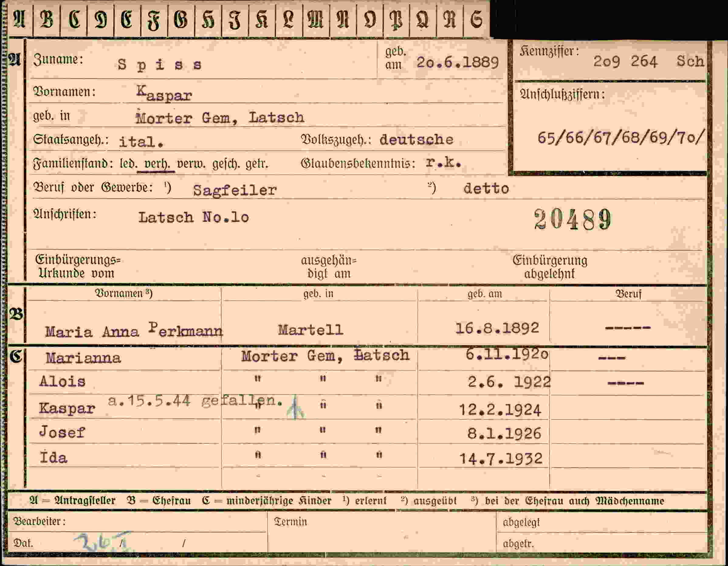
Task: Click the 'ausgehändigt am' label
Action: [329, 267]
